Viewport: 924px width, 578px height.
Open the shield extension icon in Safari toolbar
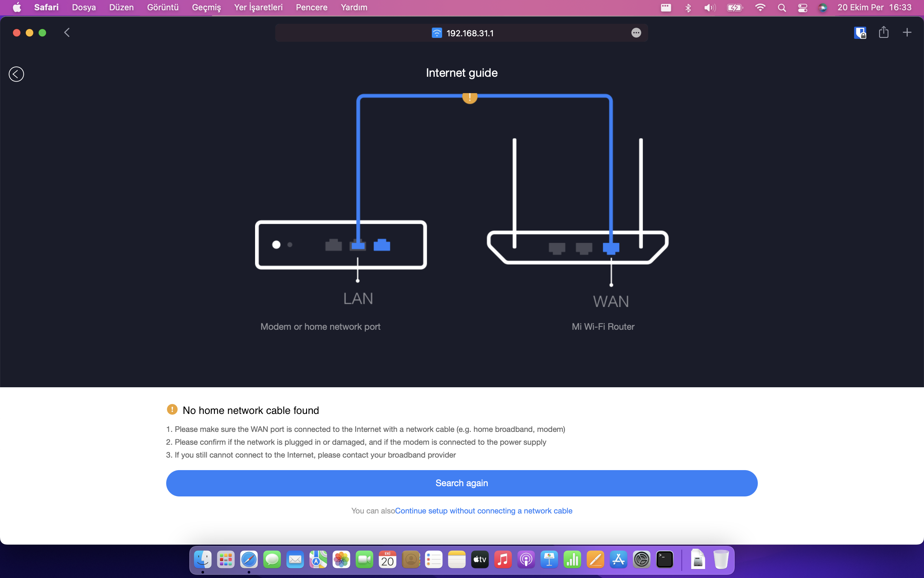pos(860,33)
